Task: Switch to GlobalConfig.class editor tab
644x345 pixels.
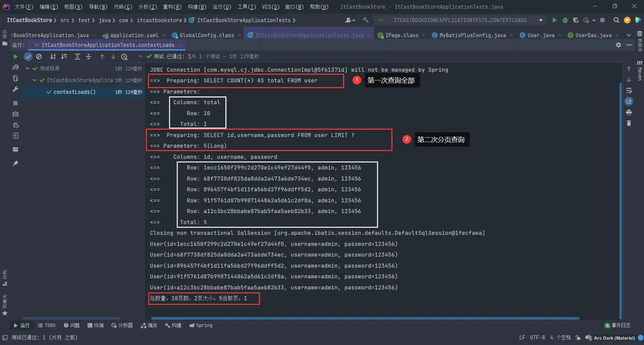Action: pos(203,35)
